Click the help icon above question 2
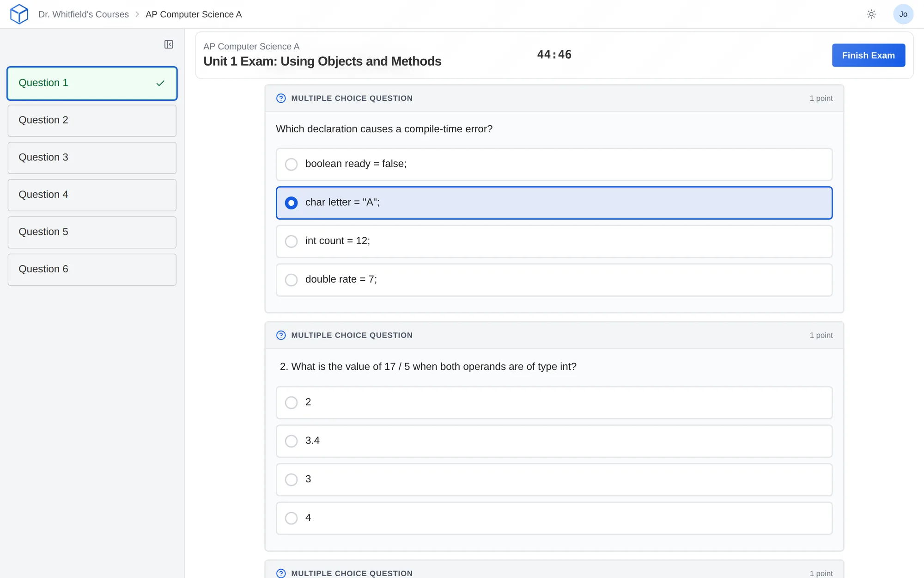Screen dimensions: 924x578 [281, 335]
